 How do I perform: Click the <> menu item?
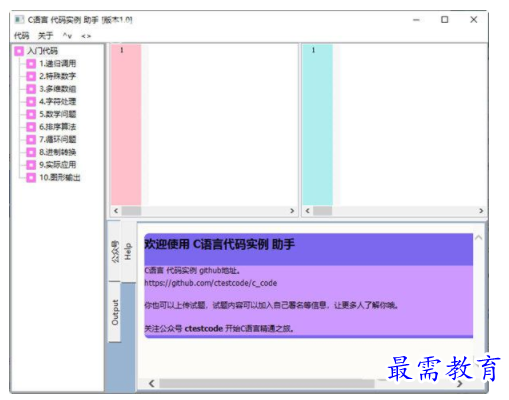[86, 36]
